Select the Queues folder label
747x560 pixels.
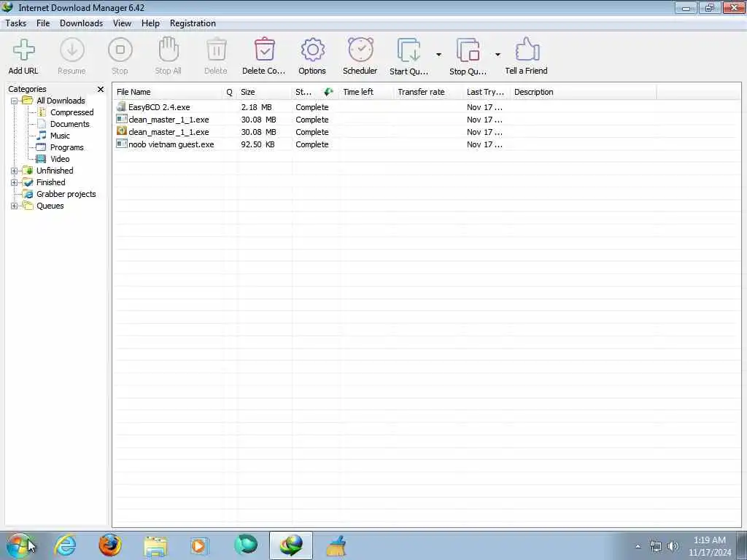[x=50, y=206]
